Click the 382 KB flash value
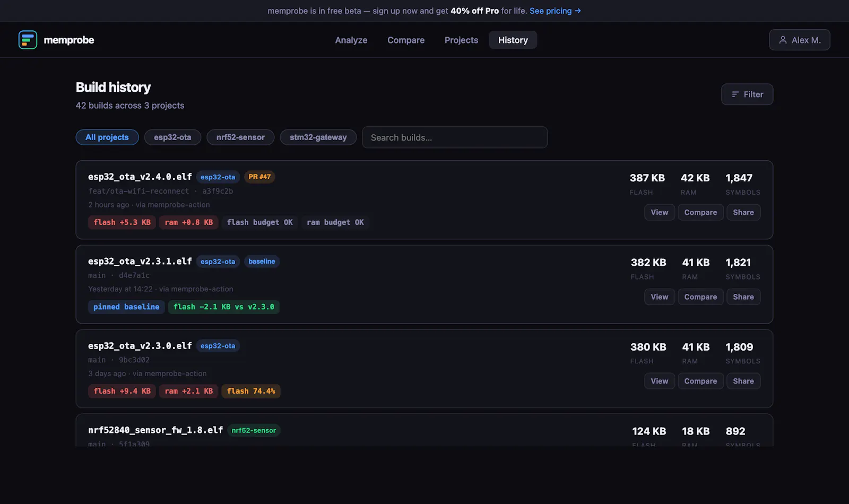Screen dimensions: 849x504 648,262
